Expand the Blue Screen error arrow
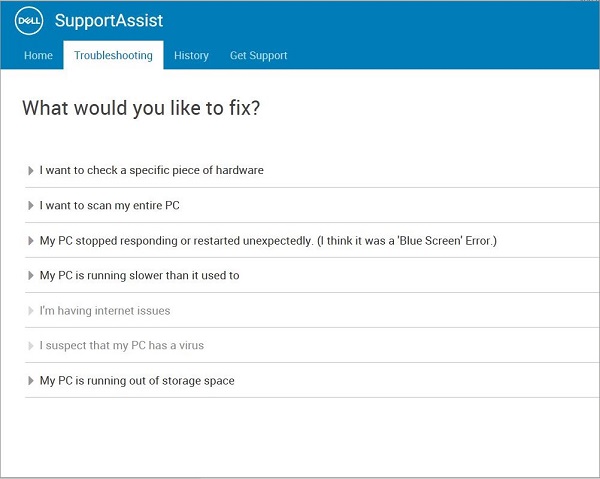Image resolution: width=600 pixels, height=479 pixels. coord(31,241)
